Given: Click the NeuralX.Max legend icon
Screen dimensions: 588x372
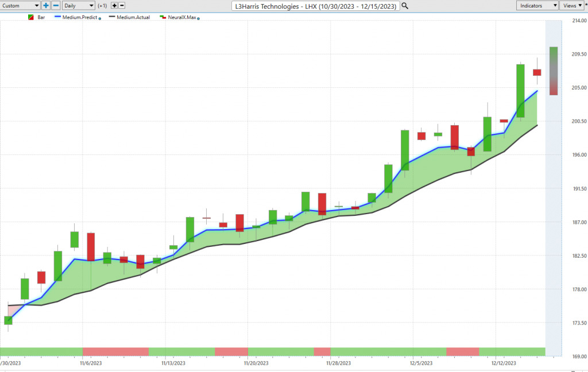Looking at the screenshot, I should coord(163,17).
